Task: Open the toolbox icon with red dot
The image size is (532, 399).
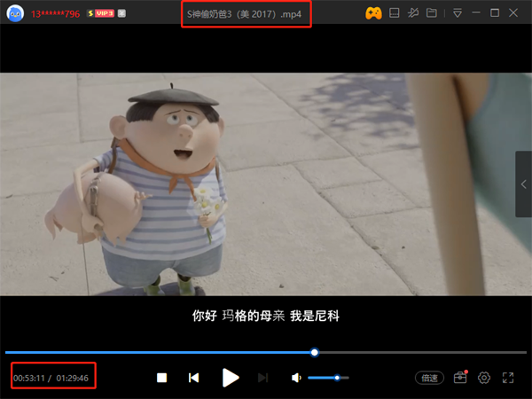Action: click(x=459, y=378)
